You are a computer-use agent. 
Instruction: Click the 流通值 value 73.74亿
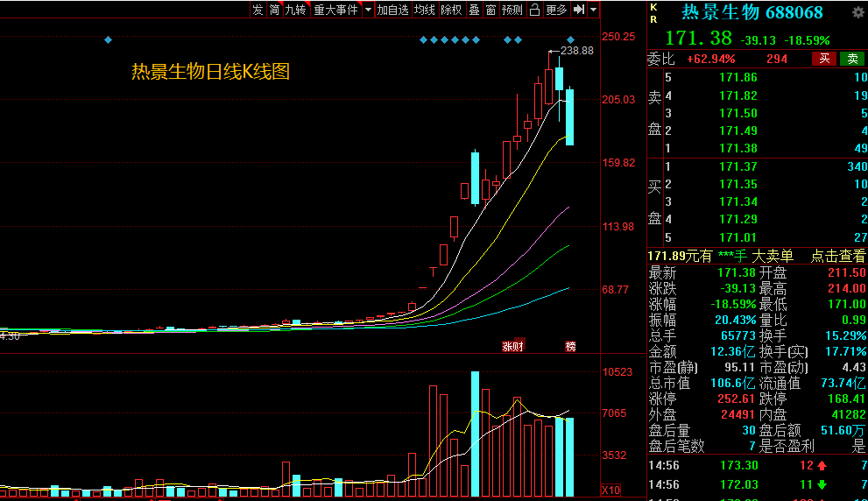point(843,383)
